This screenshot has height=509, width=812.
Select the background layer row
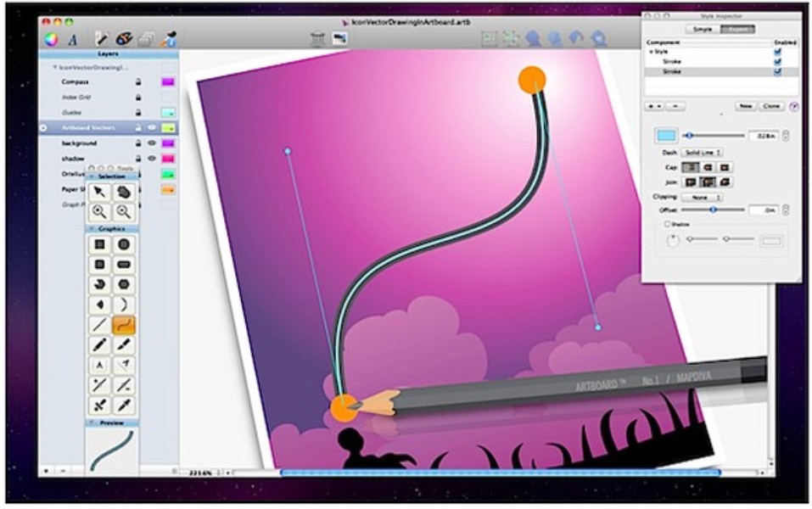(x=109, y=143)
